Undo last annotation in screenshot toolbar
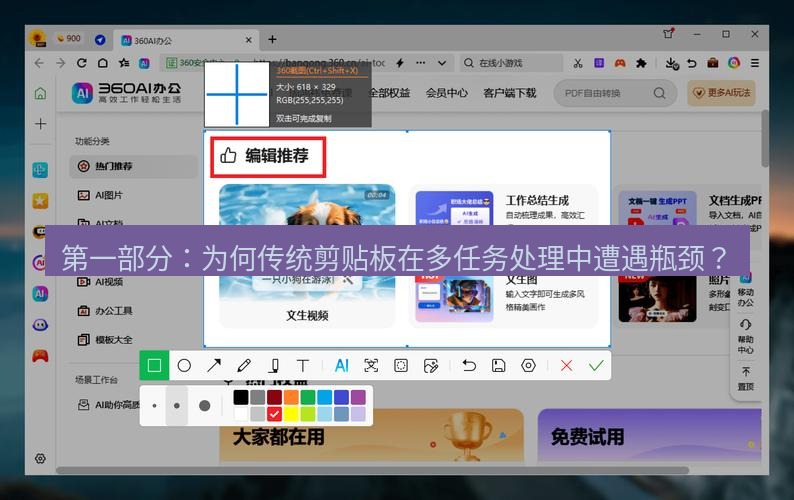794x500 pixels. point(469,365)
